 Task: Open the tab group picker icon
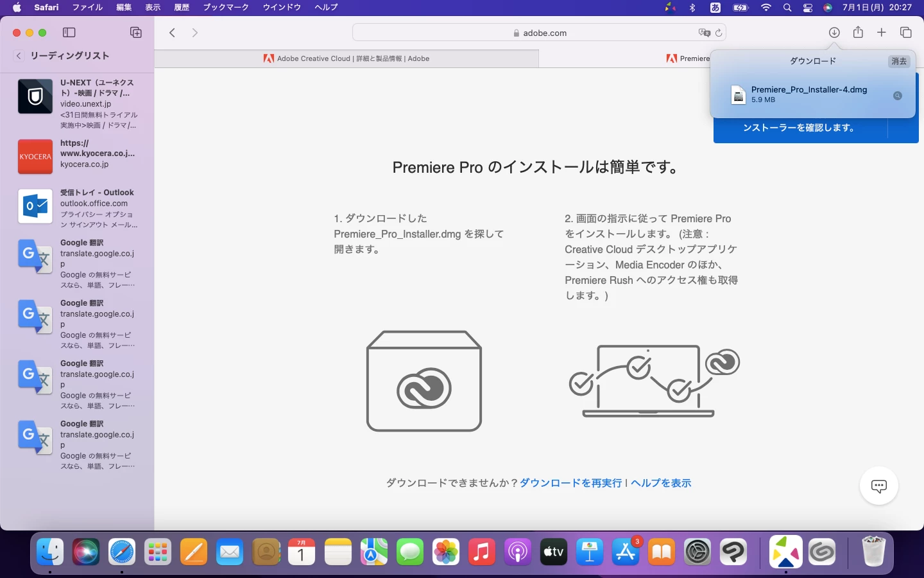click(136, 33)
